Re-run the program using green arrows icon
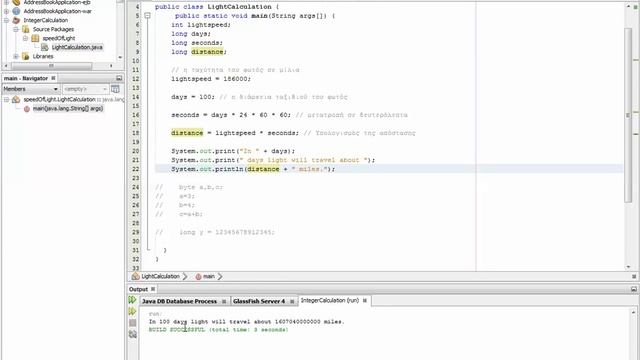The image size is (640, 360). [x=132, y=300]
